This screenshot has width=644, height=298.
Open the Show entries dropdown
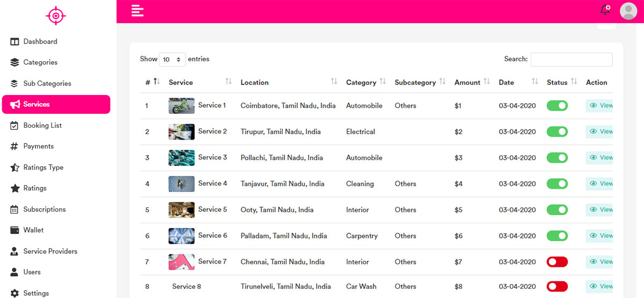click(x=172, y=60)
